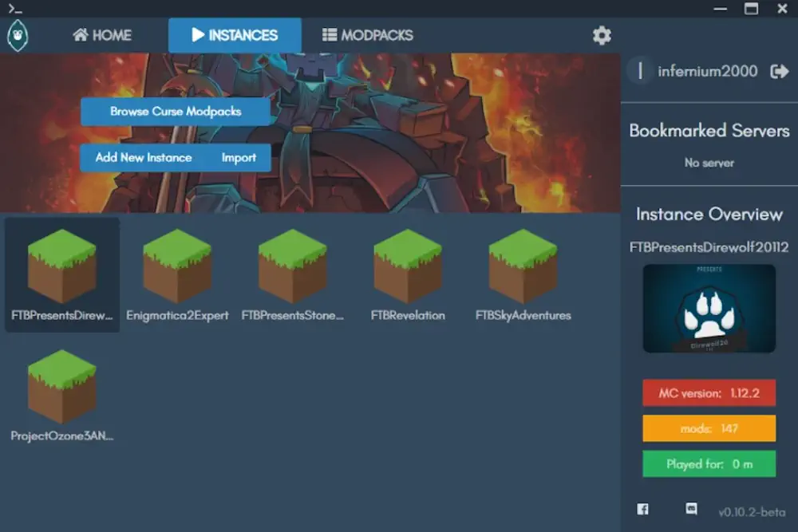Open launcher settings via the gear icon
Image resolution: width=798 pixels, height=532 pixels.
pos(602,35)
